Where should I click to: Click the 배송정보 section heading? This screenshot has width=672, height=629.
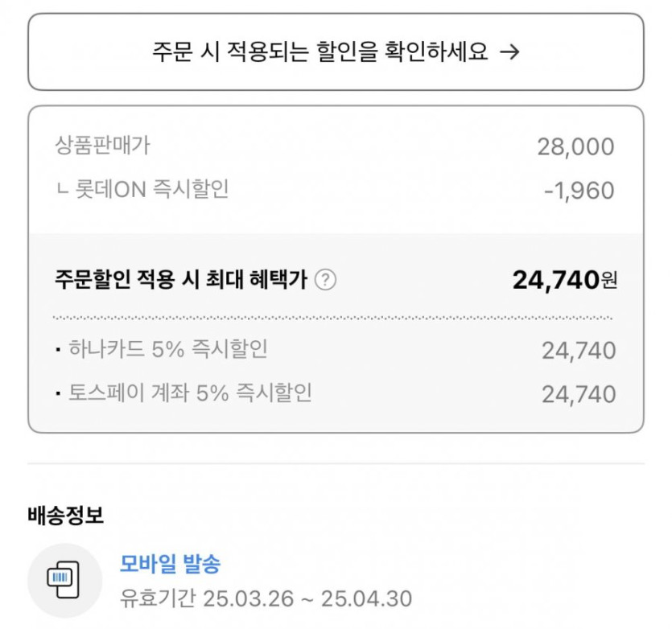coord(65,515)
